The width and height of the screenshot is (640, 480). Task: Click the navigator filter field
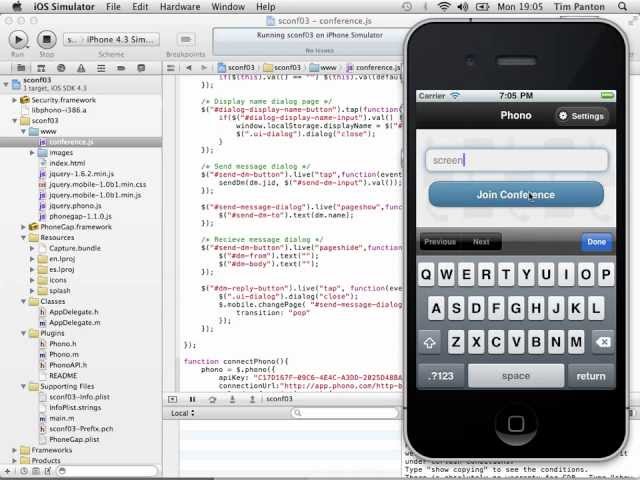pyautogui.click(x=107, y=471)
